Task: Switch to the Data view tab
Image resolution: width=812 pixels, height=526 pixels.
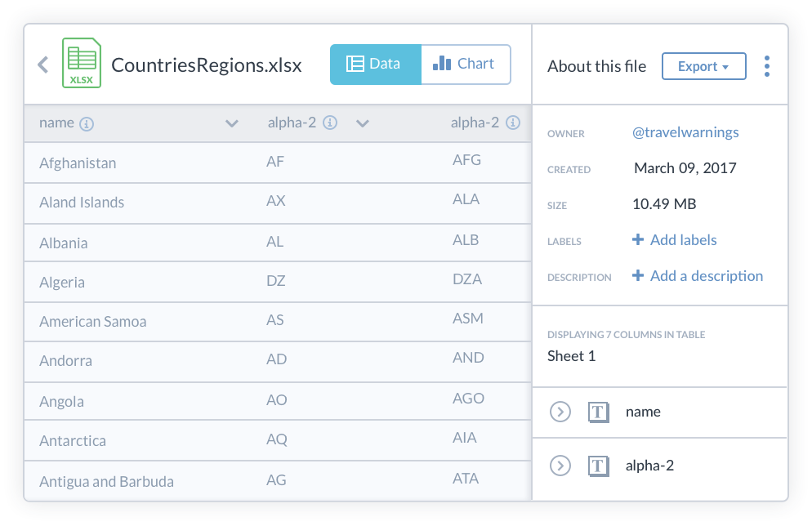Action: click(375, 65)
